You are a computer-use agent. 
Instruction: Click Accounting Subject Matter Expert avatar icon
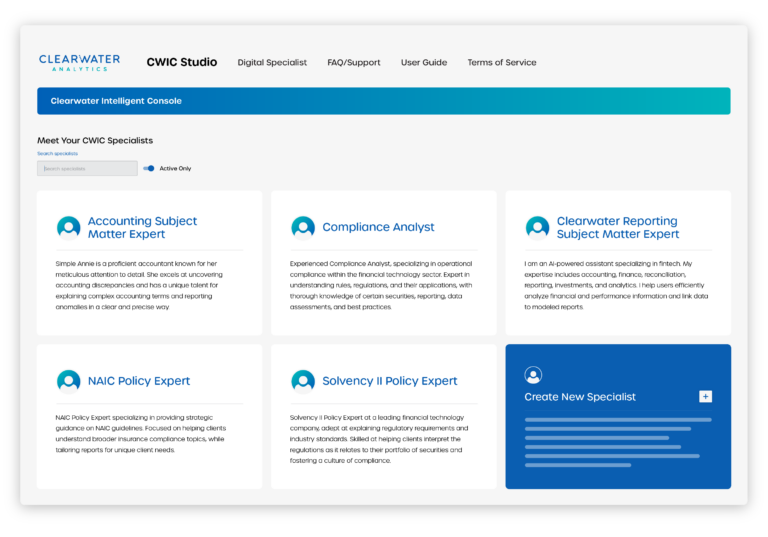coord(69,228)
